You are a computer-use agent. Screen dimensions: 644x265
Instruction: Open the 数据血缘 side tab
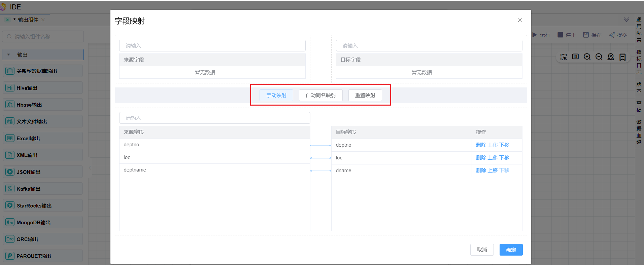639,132
